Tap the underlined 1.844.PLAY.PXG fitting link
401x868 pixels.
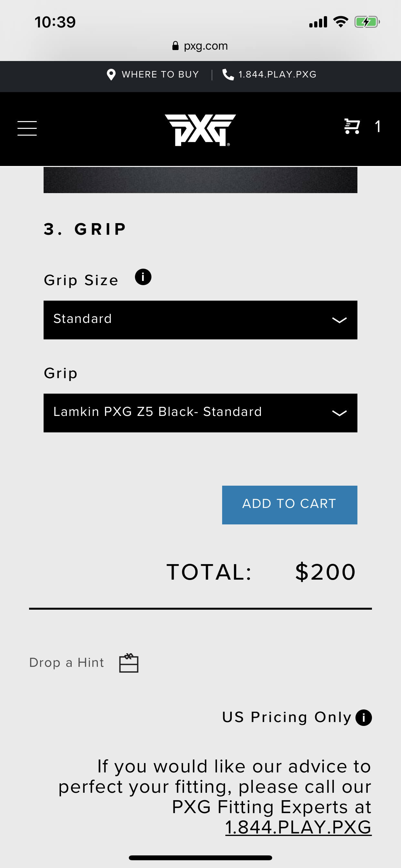[x=298, y=827]
